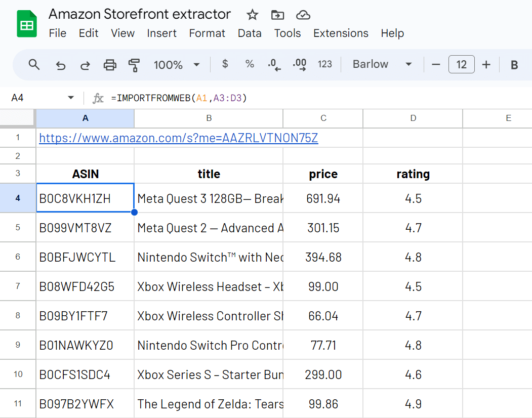Open the Extensions menu
Screen dimensions: 532x418
click(341, 33)
